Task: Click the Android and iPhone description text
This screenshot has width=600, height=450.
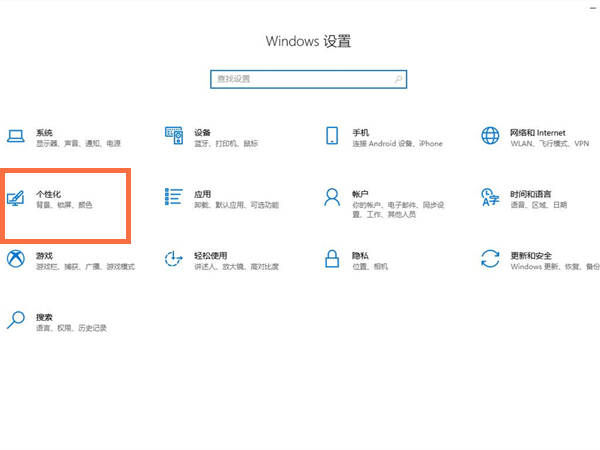Action: [x=397, y=143]
